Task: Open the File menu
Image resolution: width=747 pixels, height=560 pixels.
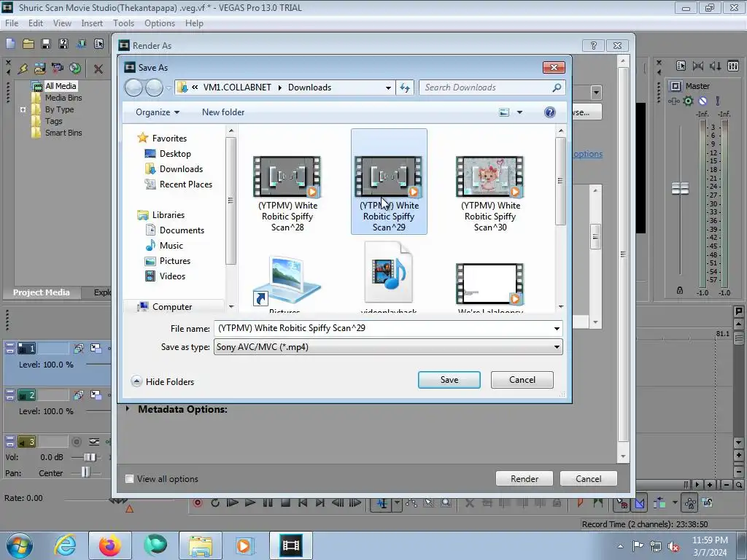Action: (12, 23)
